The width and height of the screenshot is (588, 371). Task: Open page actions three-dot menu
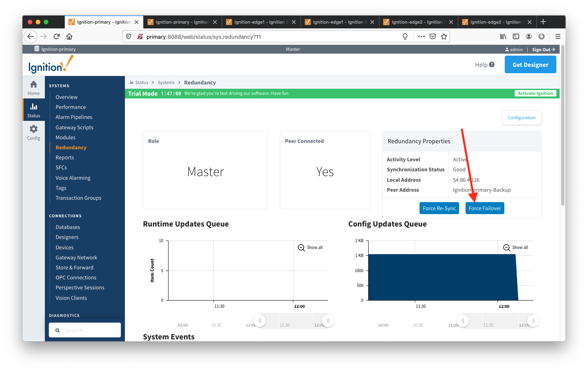[421, 36]
